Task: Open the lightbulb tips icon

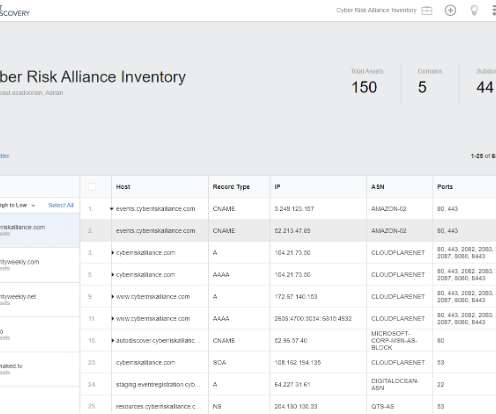Action: [x=474, y=10]
